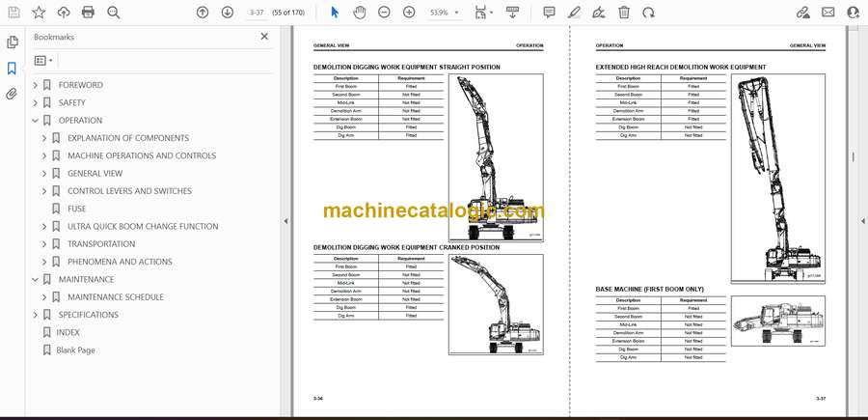
Task: Open bookmarks options menu dropdown
Action: point(43,61)
